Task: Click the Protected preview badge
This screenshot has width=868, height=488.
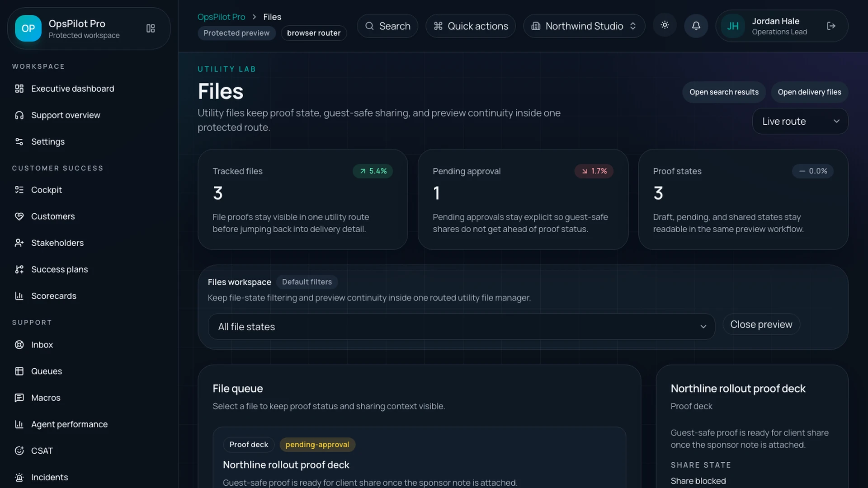Action: click(x=236, y=33)
